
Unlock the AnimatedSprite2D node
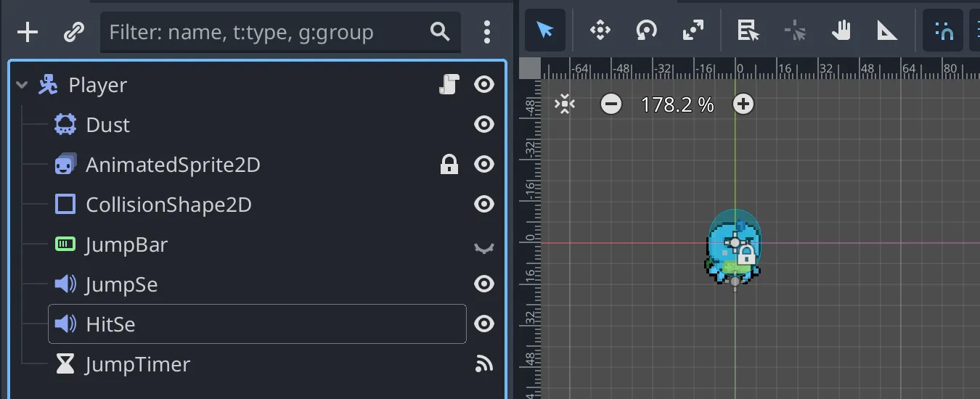tap(449, 165)
